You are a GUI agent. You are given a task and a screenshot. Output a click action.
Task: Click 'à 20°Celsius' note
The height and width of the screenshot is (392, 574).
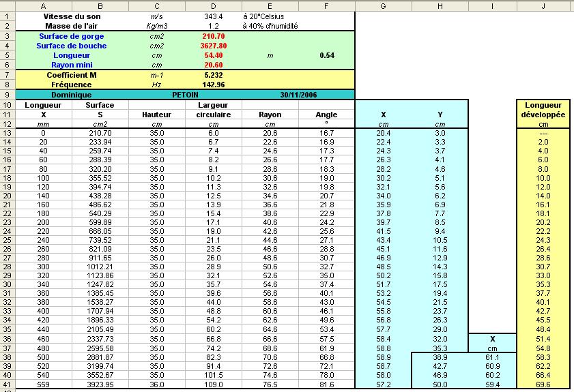263,16
